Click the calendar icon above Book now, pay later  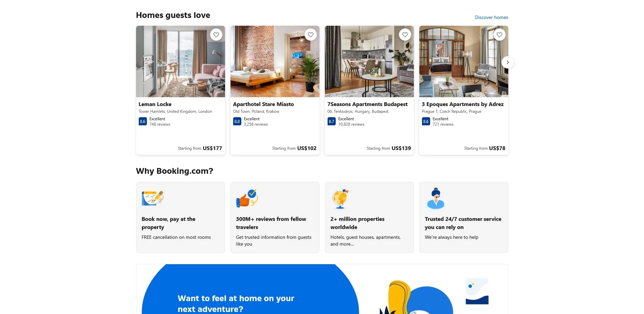[152, 198]
